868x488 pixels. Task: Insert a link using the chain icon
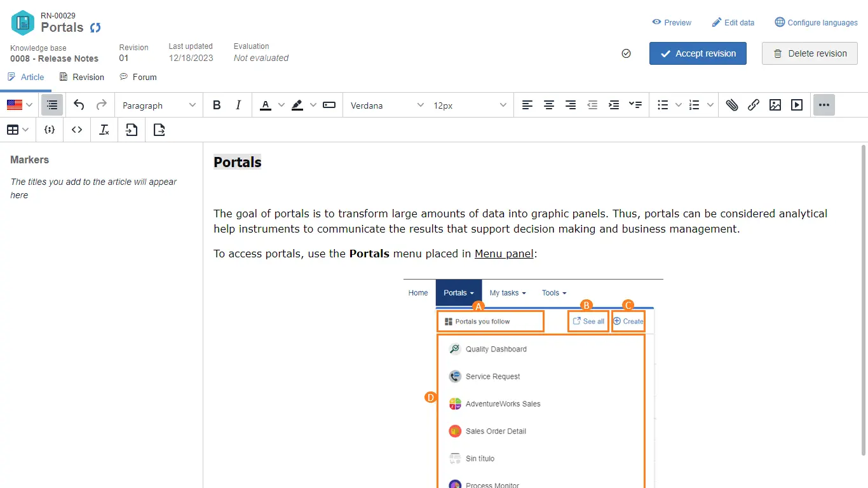coord(754,105)
